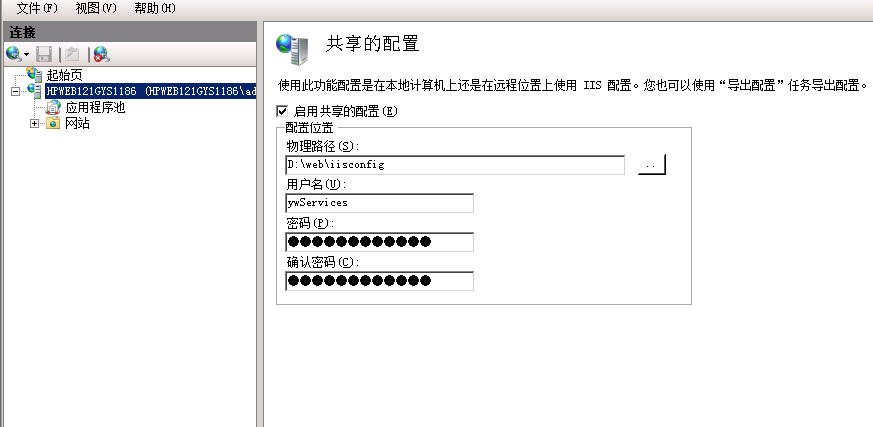Click the 密码(P) password field

[x=380, y=242]
